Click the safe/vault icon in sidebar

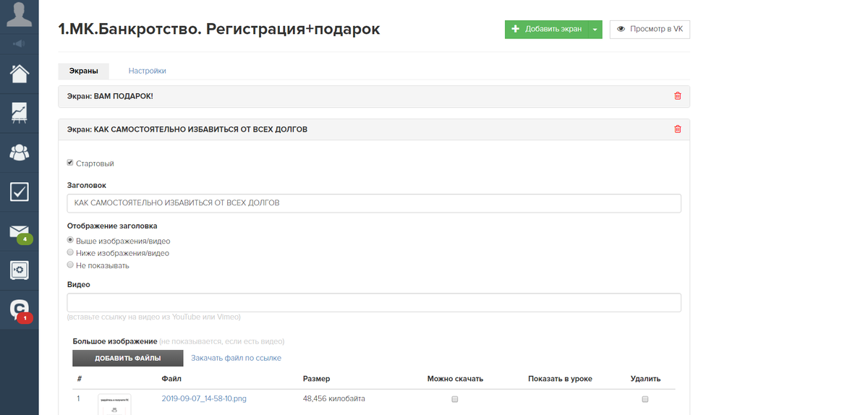[x=19, y=270]
